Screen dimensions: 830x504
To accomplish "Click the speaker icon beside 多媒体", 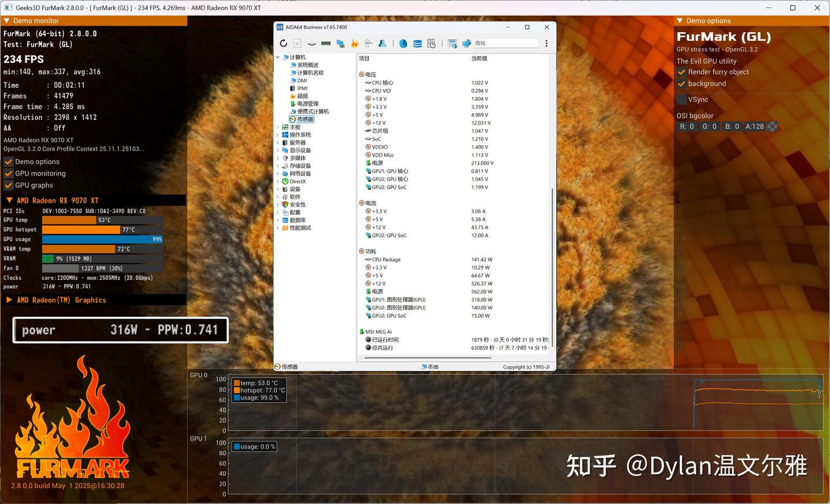I will point(285,158).
